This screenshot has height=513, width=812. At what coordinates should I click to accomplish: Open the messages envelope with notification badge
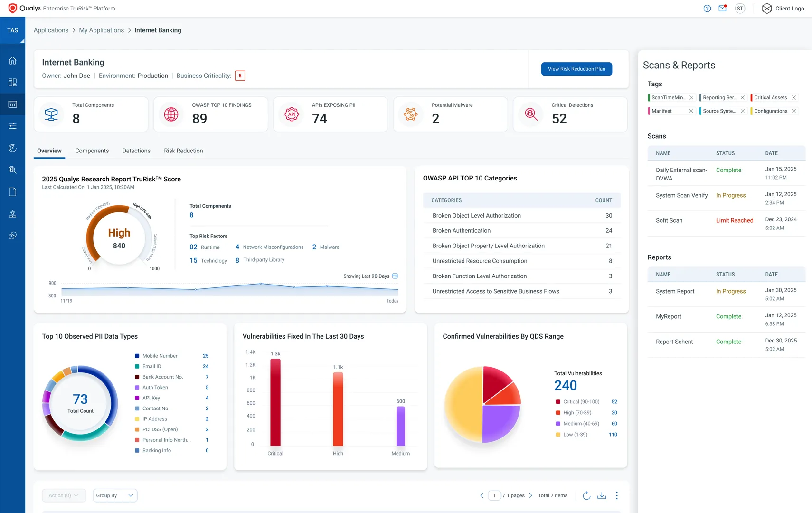pyautogui.click(x=722, y=8)
